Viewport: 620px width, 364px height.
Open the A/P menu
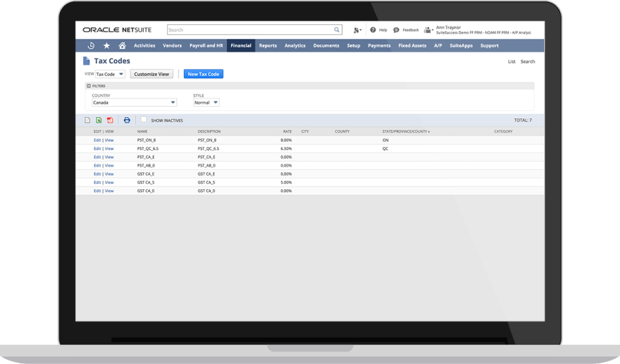tap(437, 45)
